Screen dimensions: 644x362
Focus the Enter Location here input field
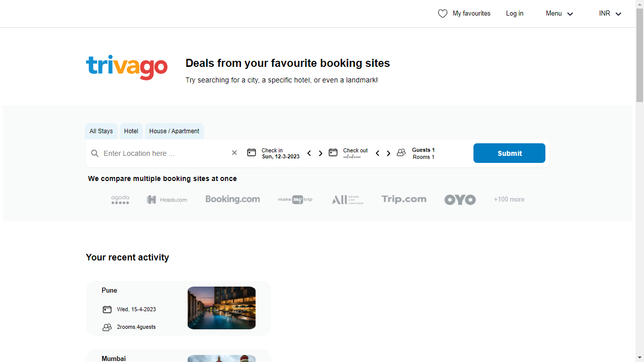(165, 153)
